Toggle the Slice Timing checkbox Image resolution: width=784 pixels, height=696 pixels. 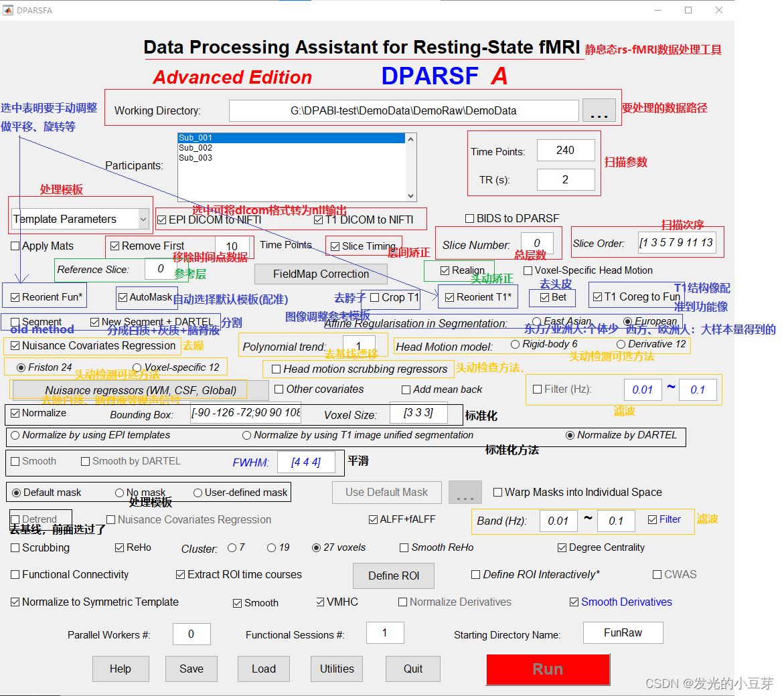click(x=335, y=246)
